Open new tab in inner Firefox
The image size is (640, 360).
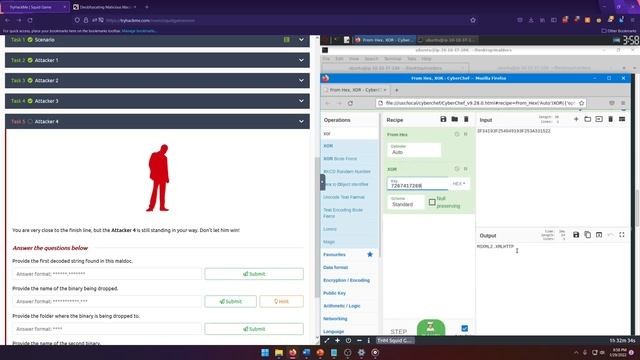(396, 90)
